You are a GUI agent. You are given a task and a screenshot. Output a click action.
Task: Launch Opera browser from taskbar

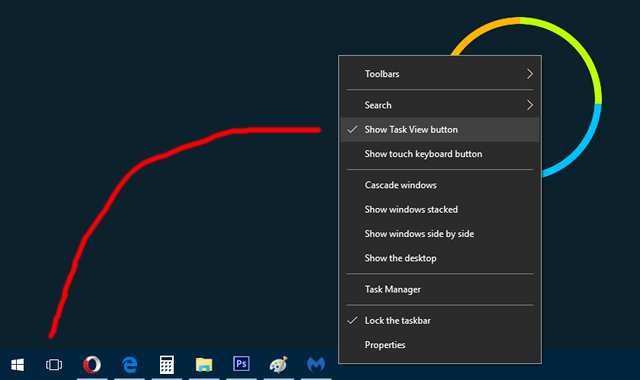click(x=92, y=364)
